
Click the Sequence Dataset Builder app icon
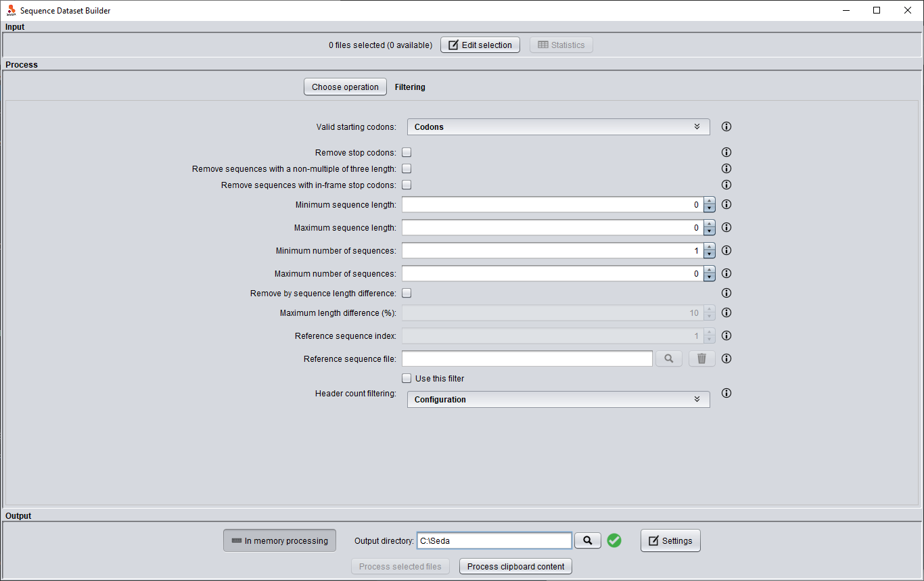[11, 10]
